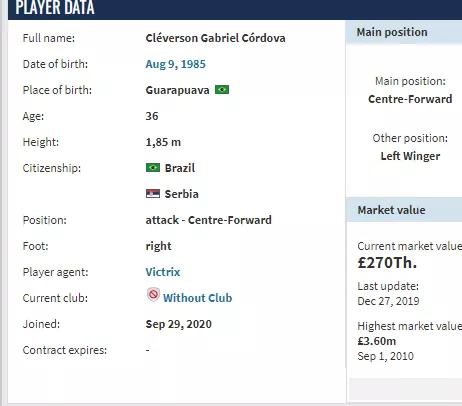Open the Victrix player agent link

click(163, 272)
